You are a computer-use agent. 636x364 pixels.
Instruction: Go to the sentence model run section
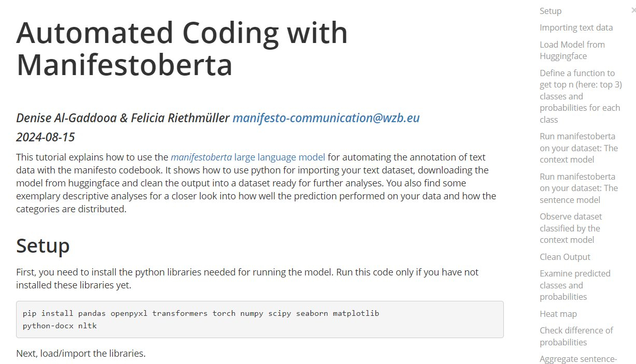[x=578, y=188]
